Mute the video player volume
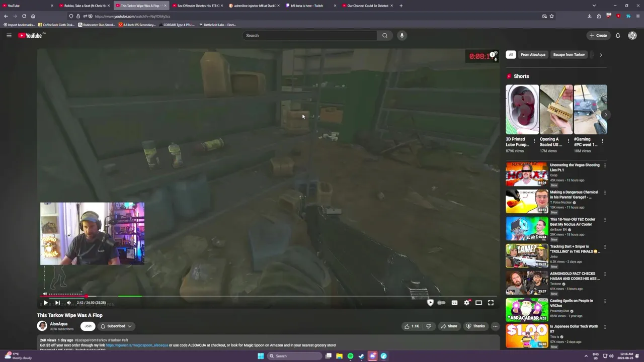 point(69,303)
